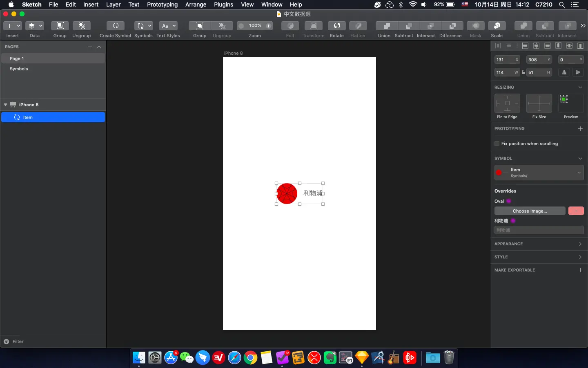Select Page 1 in the Pages list
This screenshot has width=588, height=368.
(x=53, y=58)
